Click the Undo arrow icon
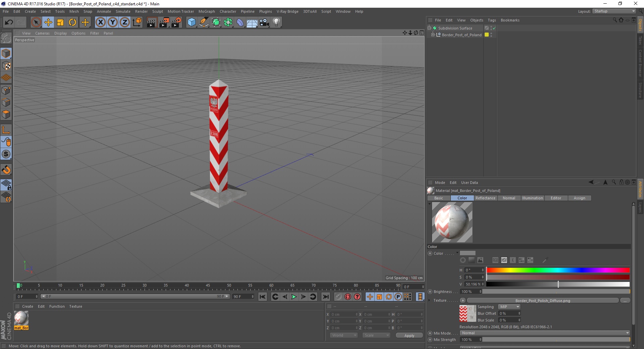644x349 pixels. [x=9, y=22]
